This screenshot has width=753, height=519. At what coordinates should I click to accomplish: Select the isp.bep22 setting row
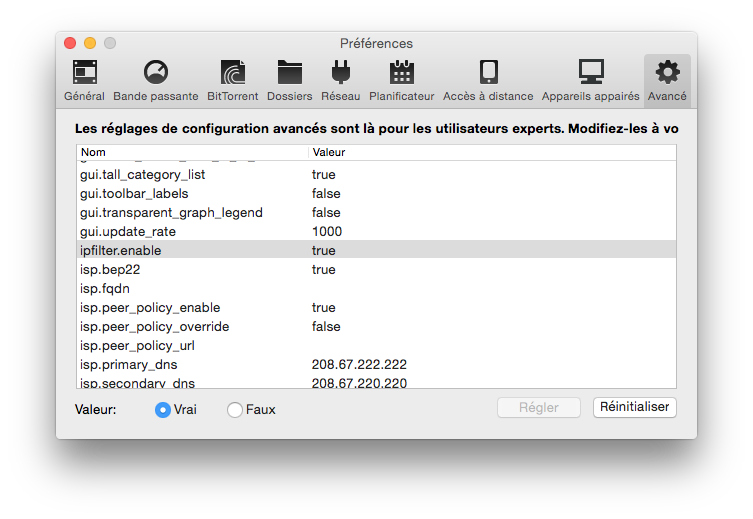click(x=376, y=269)
